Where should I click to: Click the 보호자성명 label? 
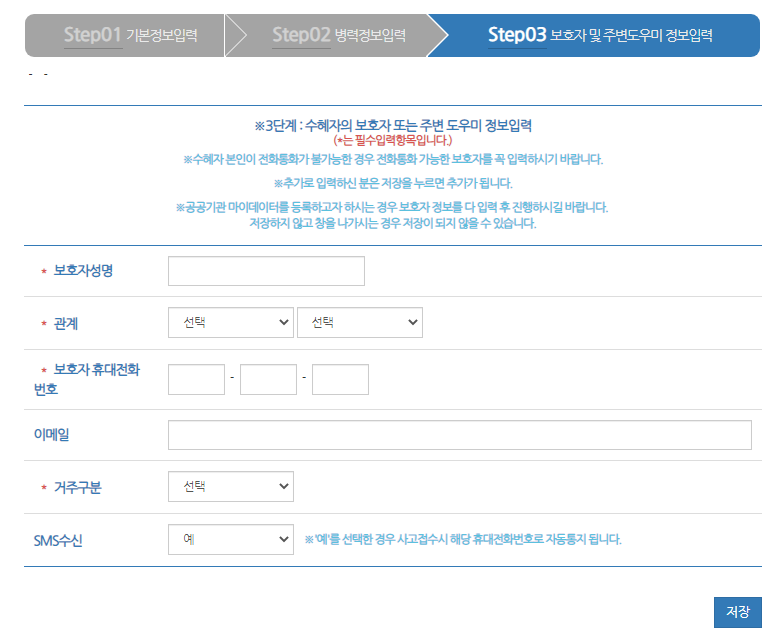[x=83, y=271]
